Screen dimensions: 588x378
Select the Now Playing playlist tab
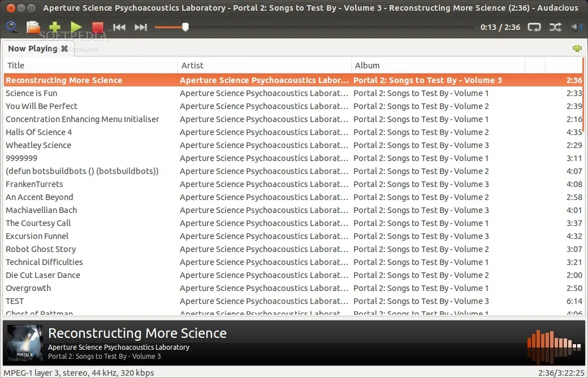(x=32, y=49)
